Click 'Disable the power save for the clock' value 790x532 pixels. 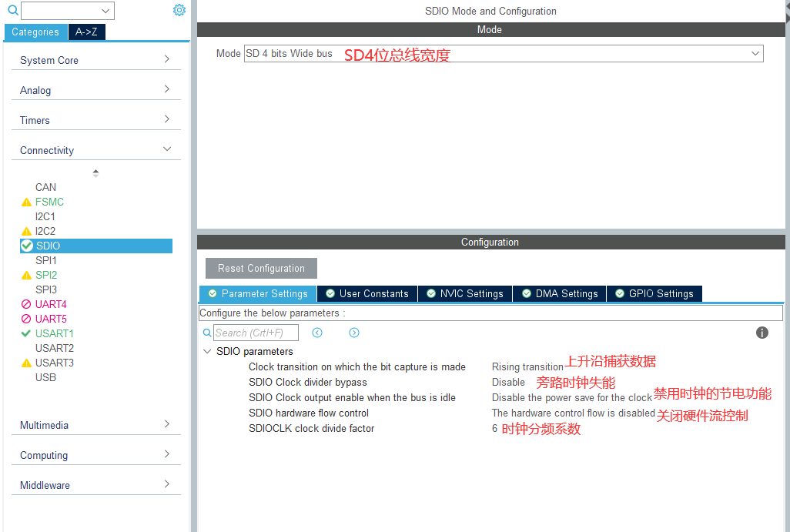click(x=571, y=397)
